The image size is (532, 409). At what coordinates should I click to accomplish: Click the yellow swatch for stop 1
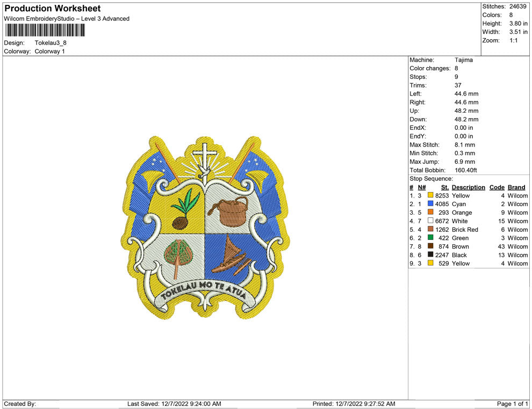coord(430,195)
